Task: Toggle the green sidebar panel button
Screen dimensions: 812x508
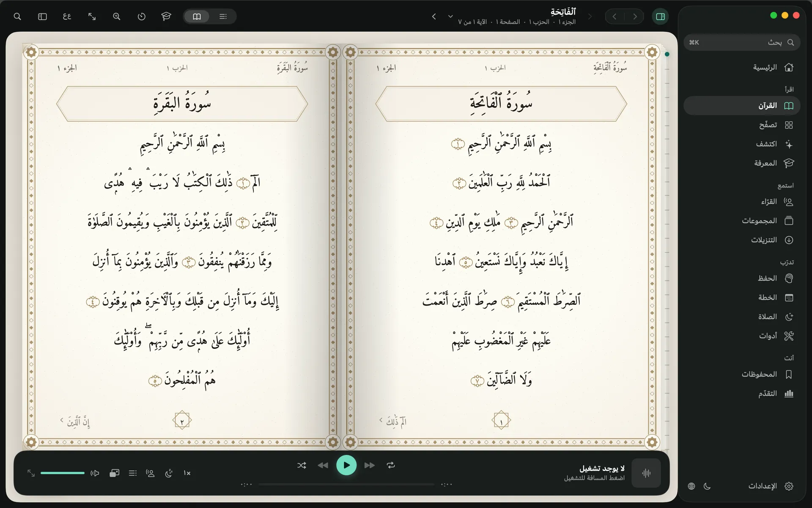Action: click(x=660, y=17)
